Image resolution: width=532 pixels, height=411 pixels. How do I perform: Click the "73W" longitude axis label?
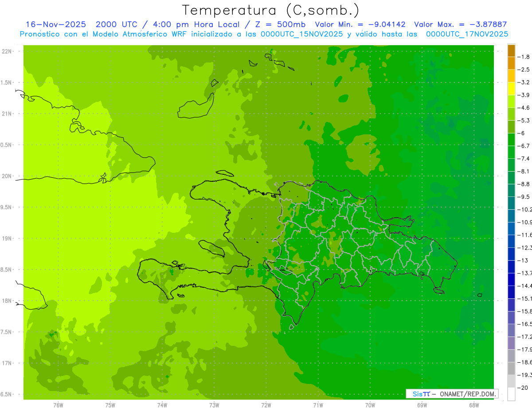[214, 405]
